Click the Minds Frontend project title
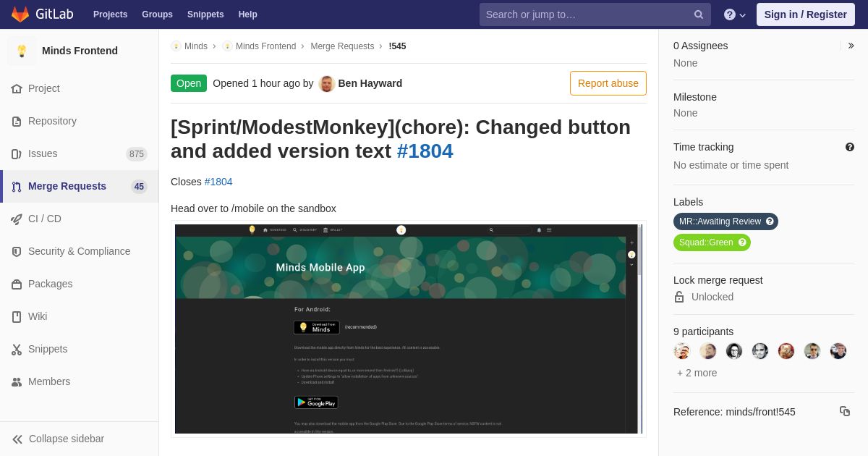Image resolution: width=868 pixels, height=456 pixels. [x=80, y=51]
